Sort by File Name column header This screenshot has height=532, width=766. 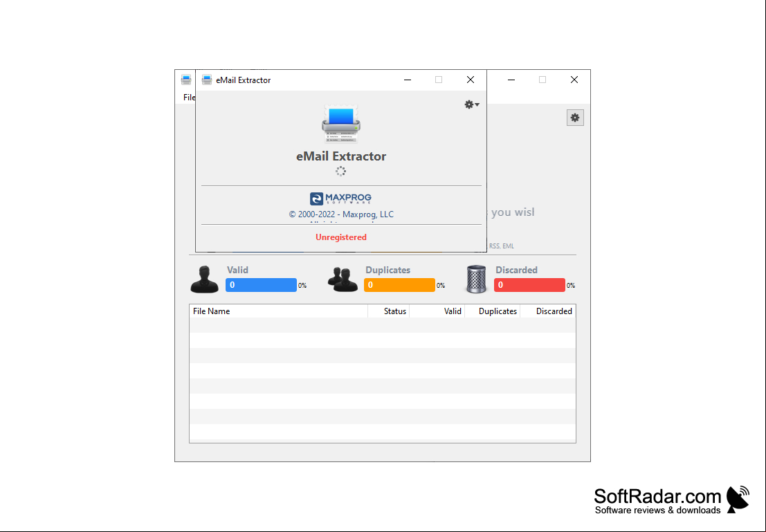click(278, 311)
